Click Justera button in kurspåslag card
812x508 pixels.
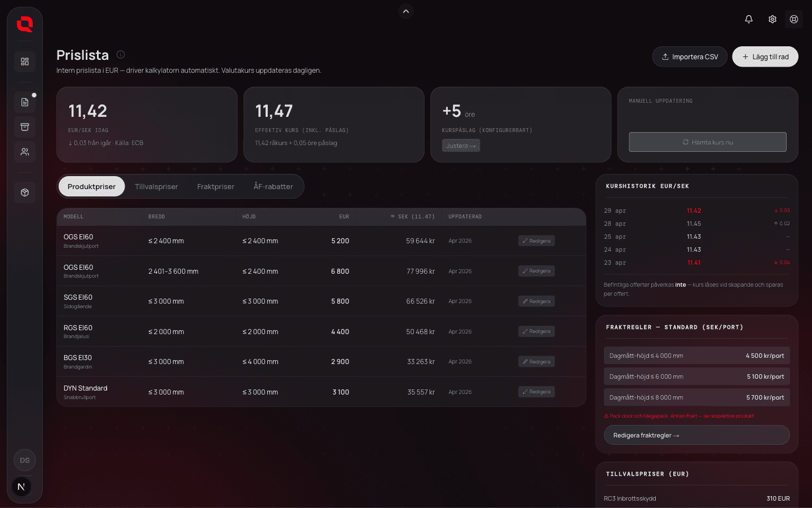coord(461,146)
